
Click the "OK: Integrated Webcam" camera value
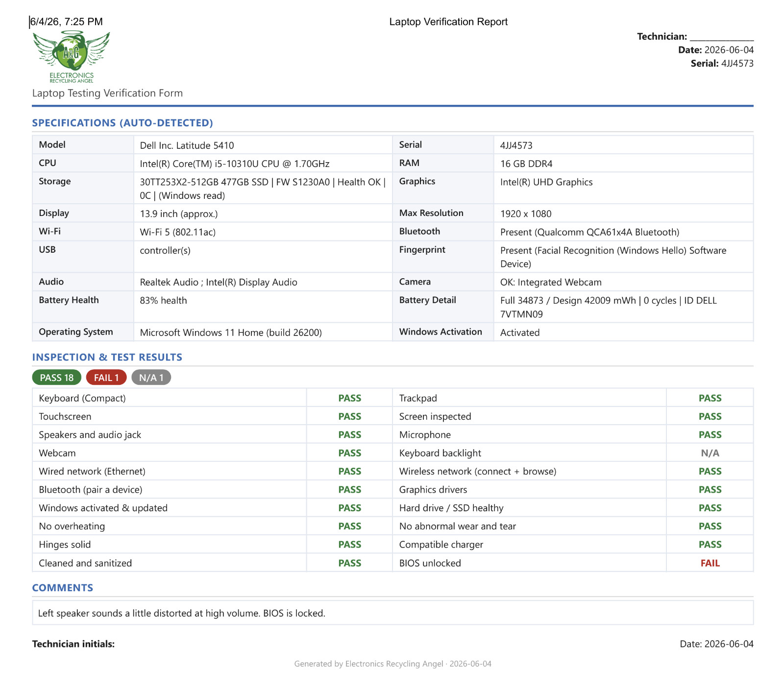point(551,282)
